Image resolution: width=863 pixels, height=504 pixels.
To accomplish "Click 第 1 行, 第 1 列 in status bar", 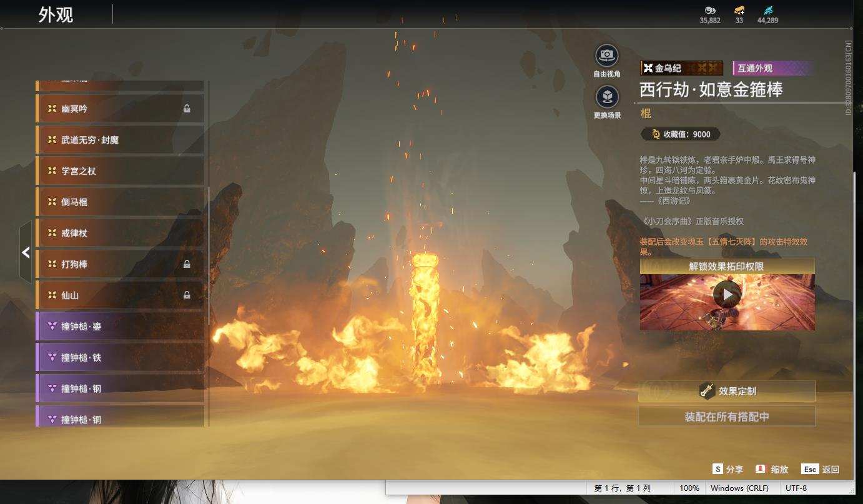I will click(623, 488).
